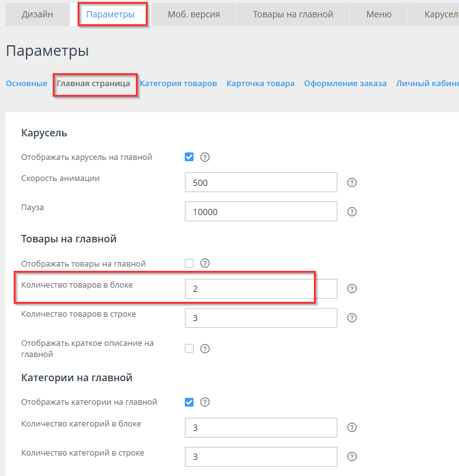Image resolution: width=459 pixels, height=476 pixels.
Task: Open help icon for Отображать товары на главной
Action: pos(205,263)
